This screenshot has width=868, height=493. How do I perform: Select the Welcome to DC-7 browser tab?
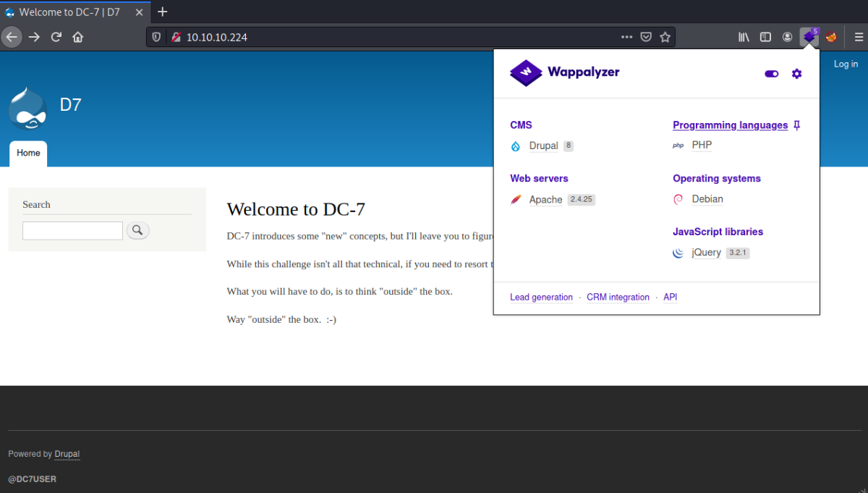click(75, 12)
